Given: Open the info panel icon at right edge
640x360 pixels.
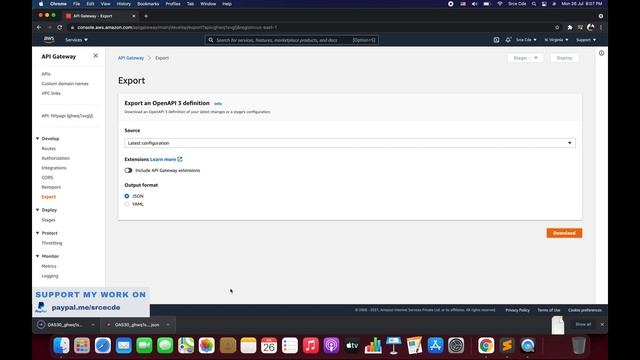Looking at the screenshot, I should coord(601,53).
